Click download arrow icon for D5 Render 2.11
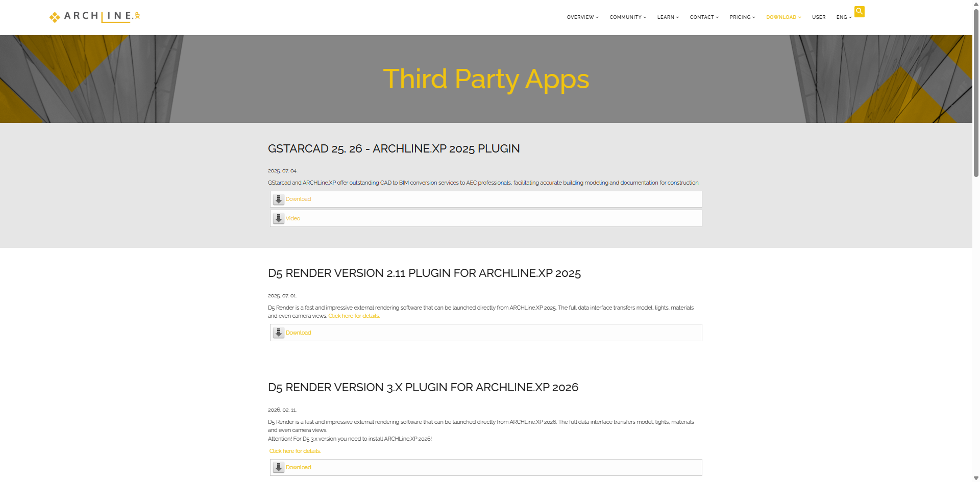 click(x=278, y=333)
